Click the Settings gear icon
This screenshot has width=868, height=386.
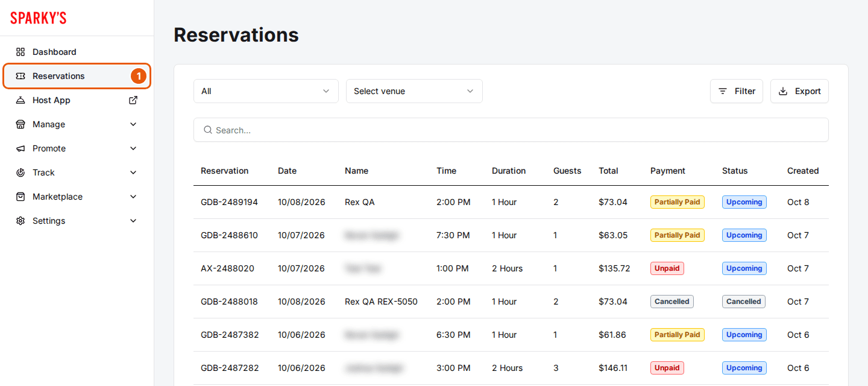coord(20,221)
